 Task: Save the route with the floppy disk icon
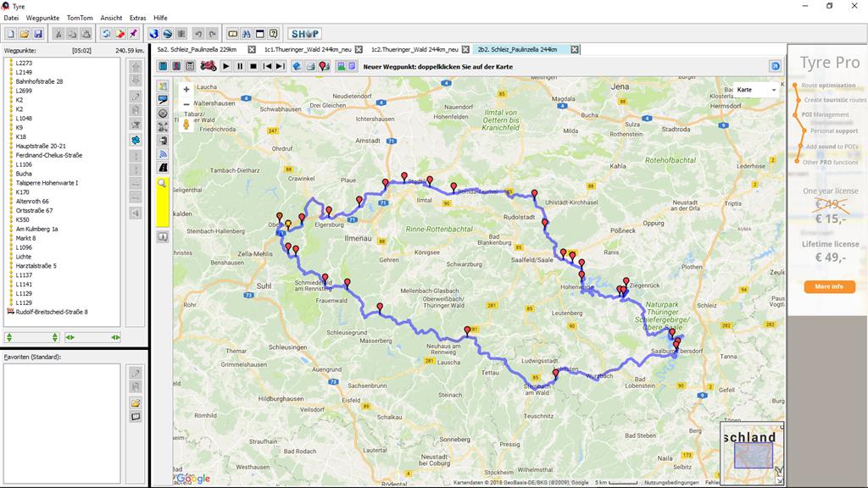click(x=38, y=34)
